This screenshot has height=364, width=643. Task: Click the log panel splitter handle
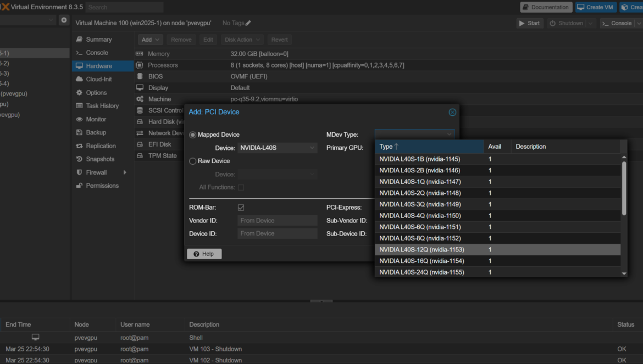321,301
